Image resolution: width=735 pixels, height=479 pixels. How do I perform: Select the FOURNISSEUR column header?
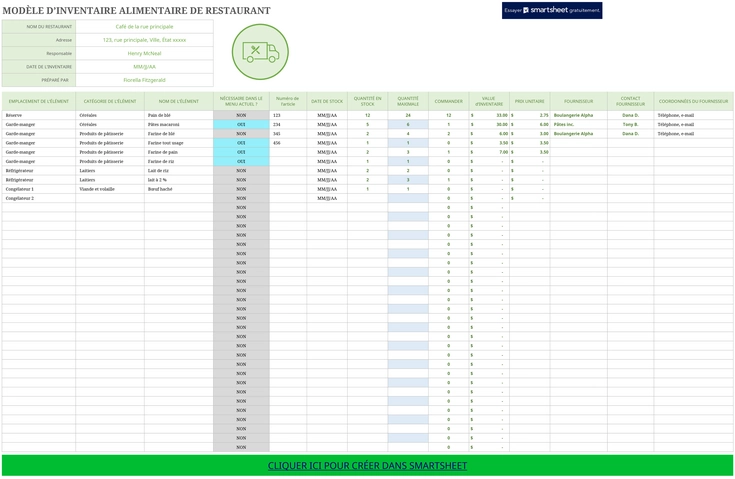tap(578, 101)
